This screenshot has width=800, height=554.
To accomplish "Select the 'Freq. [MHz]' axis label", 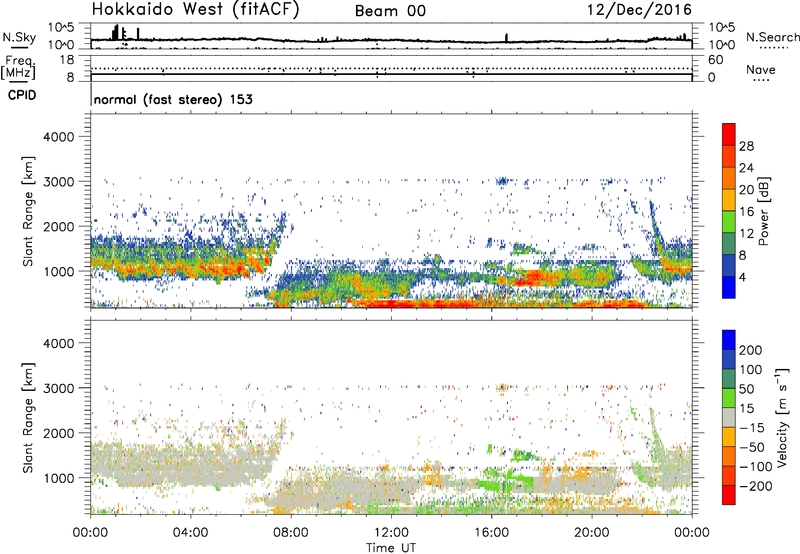I will [18, 68].
